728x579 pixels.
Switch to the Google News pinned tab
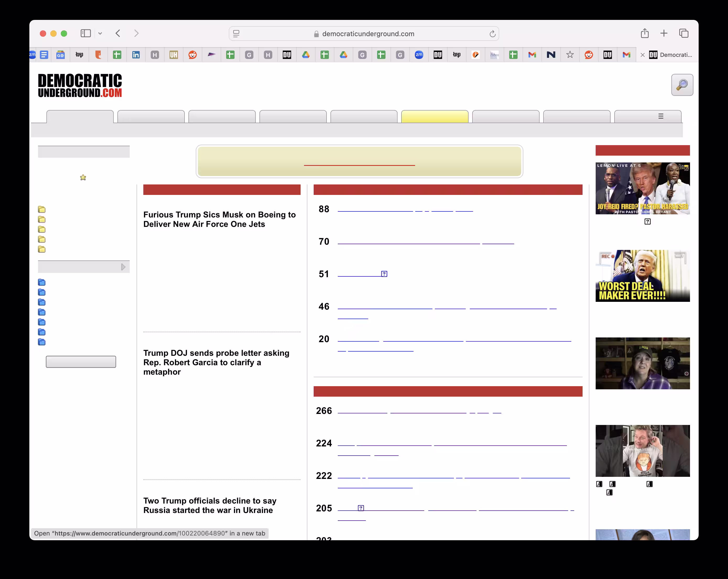pos(61,55)
